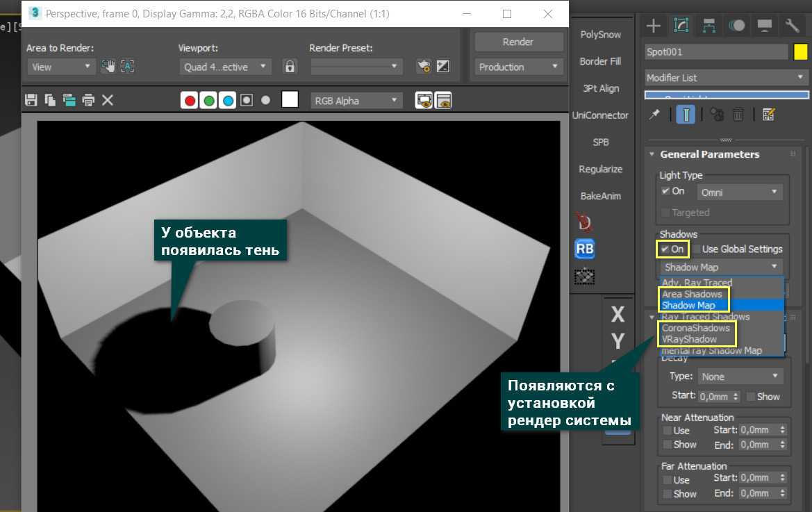Click the Lock to Viewport padlock icon
This screenshot has height=512, width=812.
[290, 67]
